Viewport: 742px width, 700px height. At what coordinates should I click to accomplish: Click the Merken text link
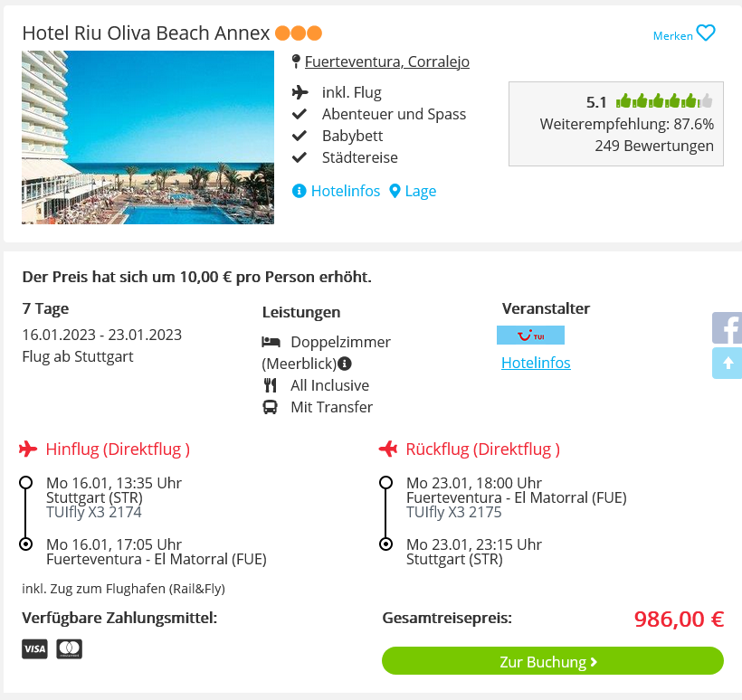pos(672,36)
